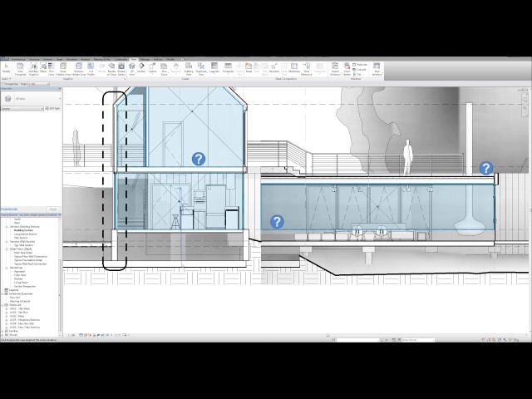532x399 pixels.
Task: Open the Schedules tool
Action: pyautogui.click(x=228, y=68)
